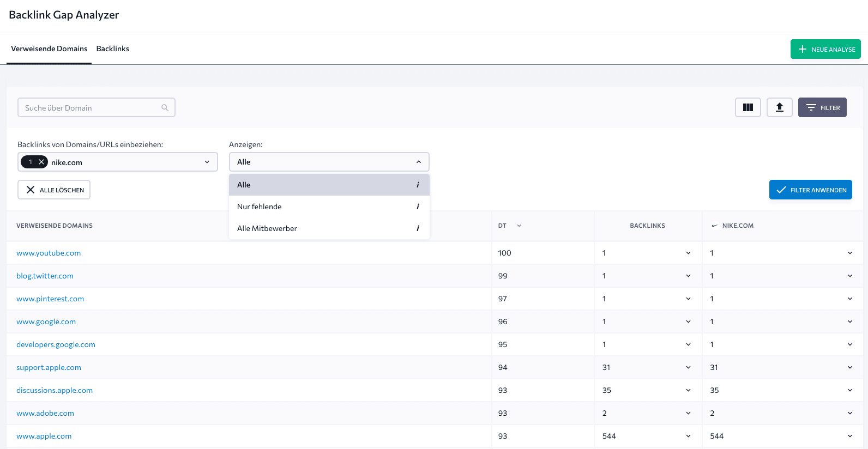Screen dimensions: 868x449
Task: Show info for Nur fehlende option
Action: (x=418, y=207)
